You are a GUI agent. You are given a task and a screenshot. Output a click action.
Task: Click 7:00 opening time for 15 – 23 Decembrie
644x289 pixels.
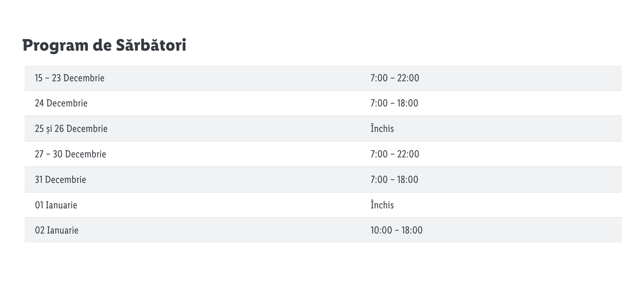point(379,78)
